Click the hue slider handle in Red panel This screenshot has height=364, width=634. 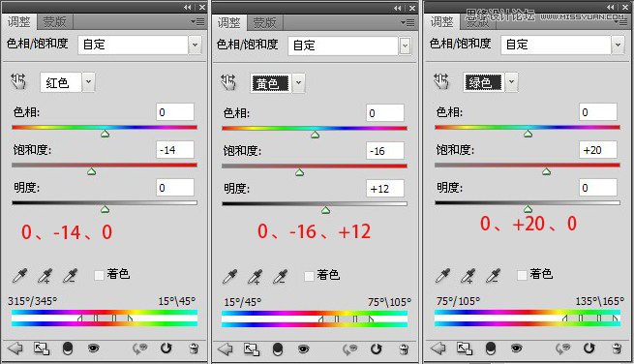pos(106,134)
